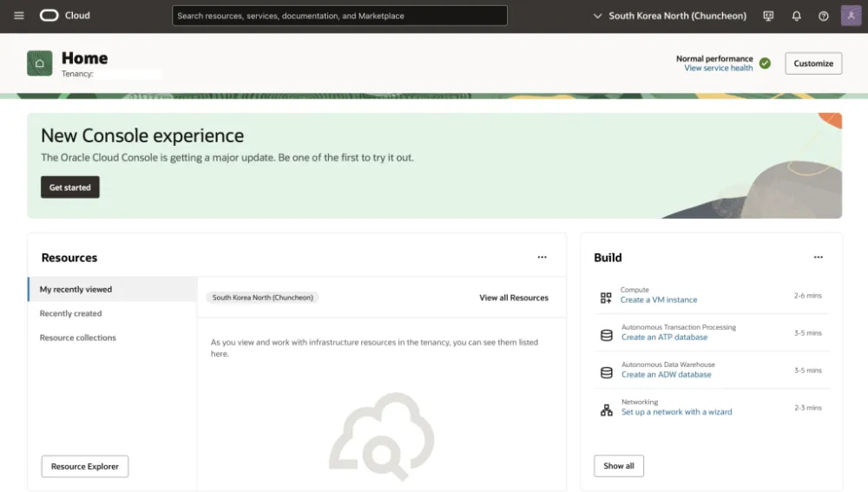Open Create a VM instance link
868x492 pixels.
point(659,299)
